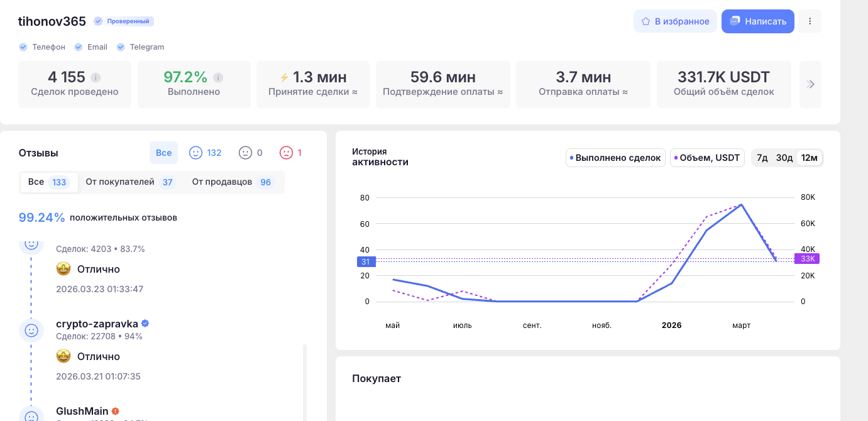Viewport: 868px width, 421px height.
Task: Toggle the Выполнено сделок chart series
Action: (615, 158)
